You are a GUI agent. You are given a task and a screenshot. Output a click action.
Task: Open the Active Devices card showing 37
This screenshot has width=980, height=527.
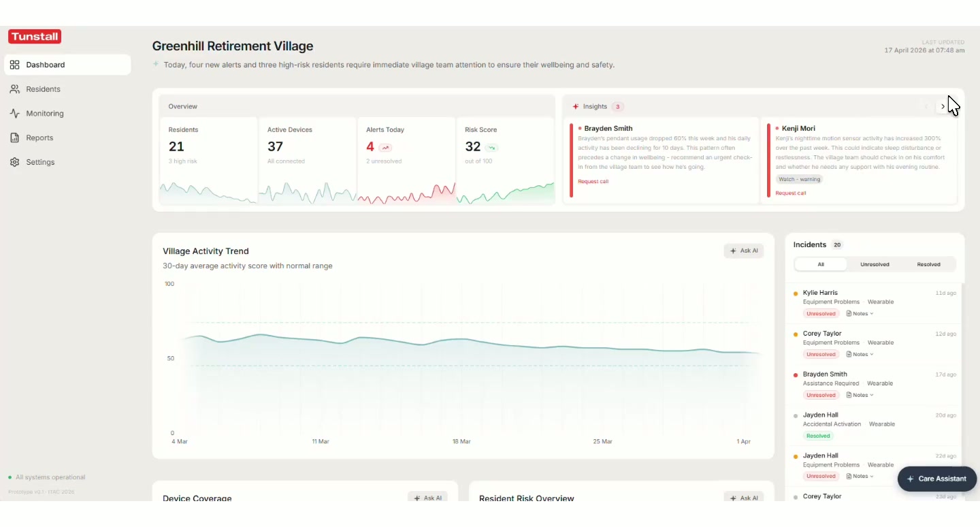pos(307,161)
